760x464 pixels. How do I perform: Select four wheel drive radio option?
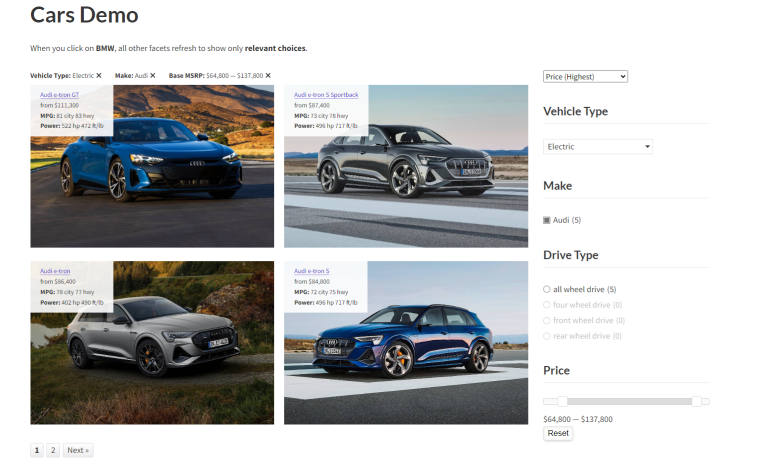(x=547, y=304)
